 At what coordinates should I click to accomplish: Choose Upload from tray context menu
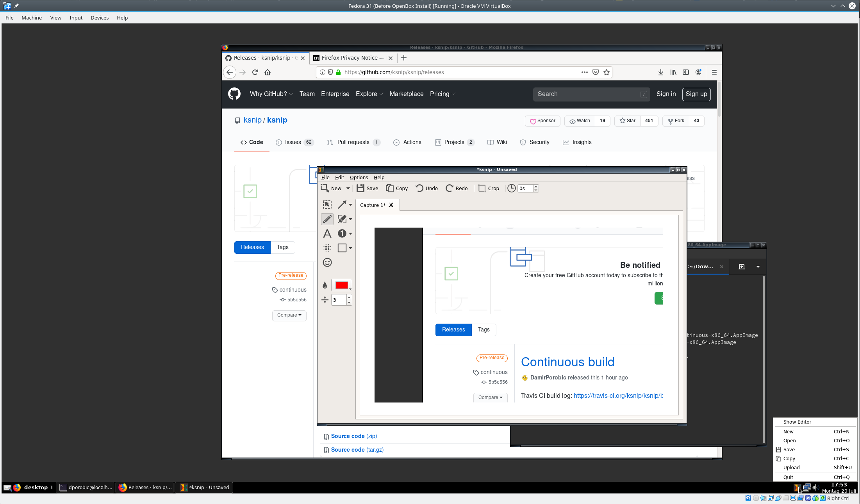[x=791, y=467]
